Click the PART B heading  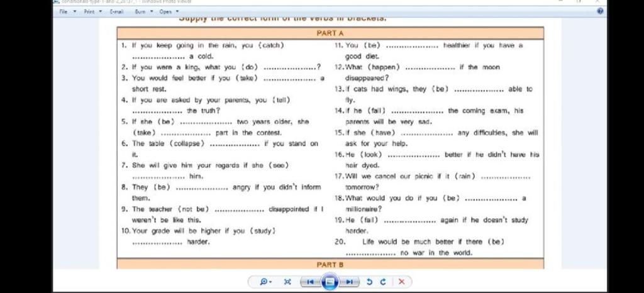click(330, 265)
